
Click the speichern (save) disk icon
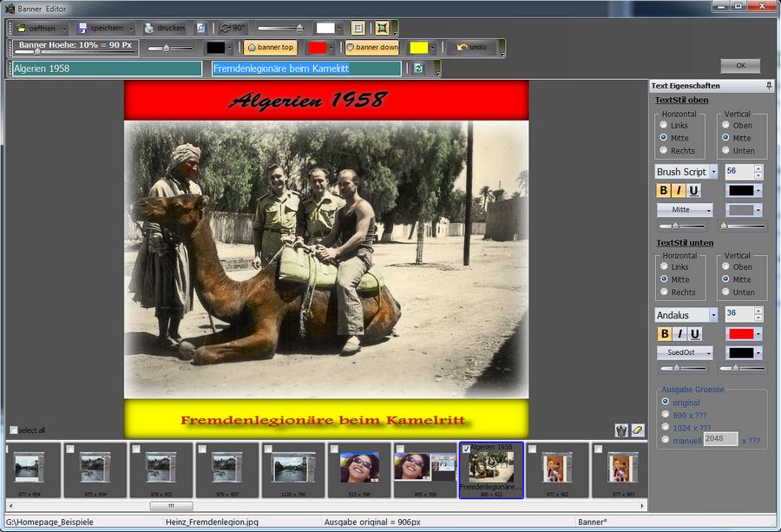click(83, 29)
